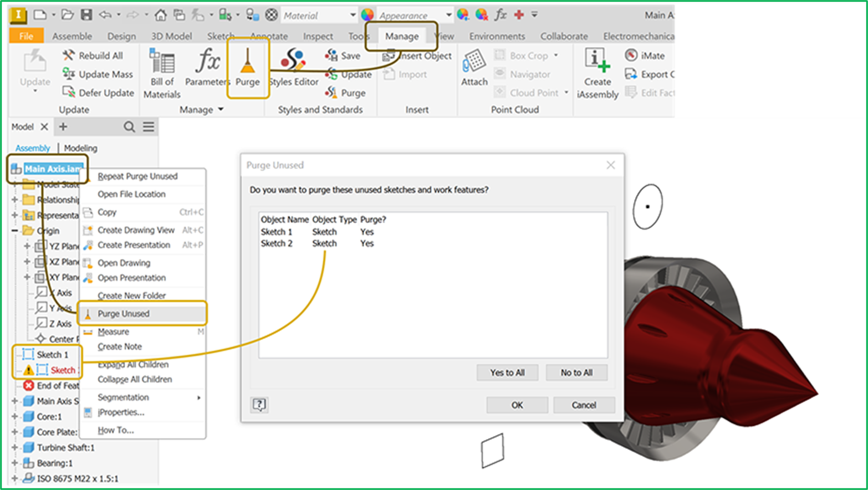868x490 pixels.
Task: Click Purge in Styles and Standards
Action: [x=345, y=93]
